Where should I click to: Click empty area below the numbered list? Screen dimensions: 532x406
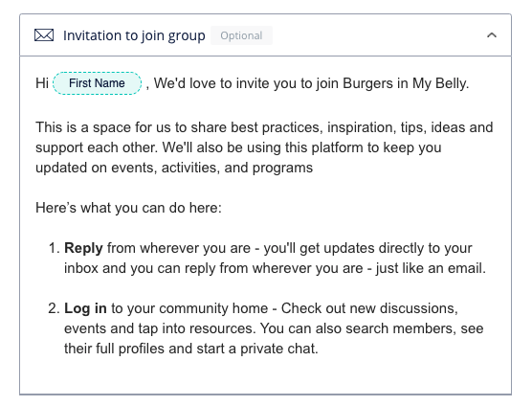(265, 375)
